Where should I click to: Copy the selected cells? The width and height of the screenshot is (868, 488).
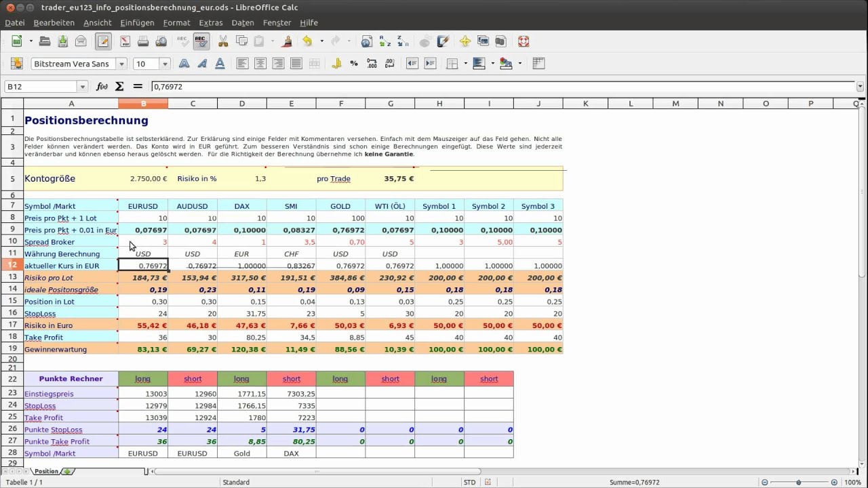click(x=241, y=41)
